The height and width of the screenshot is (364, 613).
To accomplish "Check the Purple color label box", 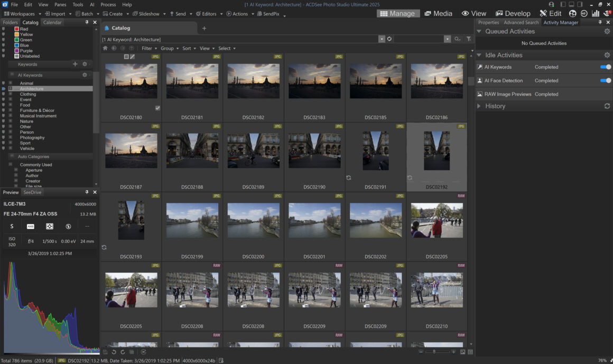I will click(17, 51).
